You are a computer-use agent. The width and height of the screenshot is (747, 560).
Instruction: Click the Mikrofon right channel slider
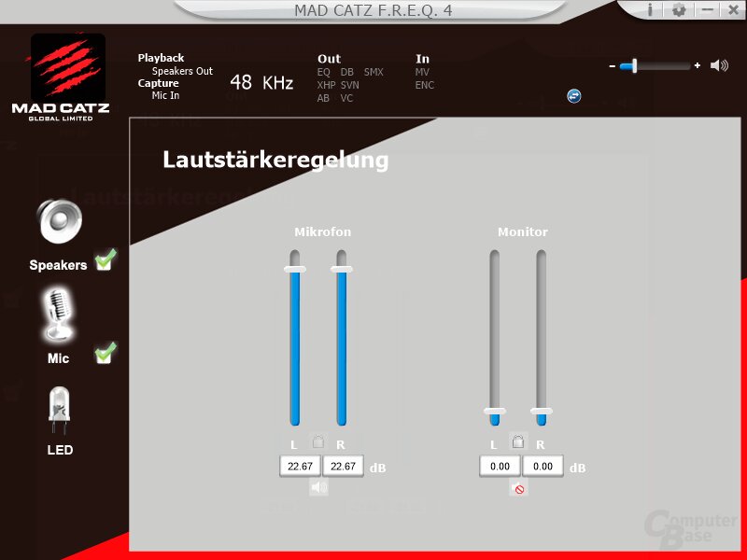point(342,338)
